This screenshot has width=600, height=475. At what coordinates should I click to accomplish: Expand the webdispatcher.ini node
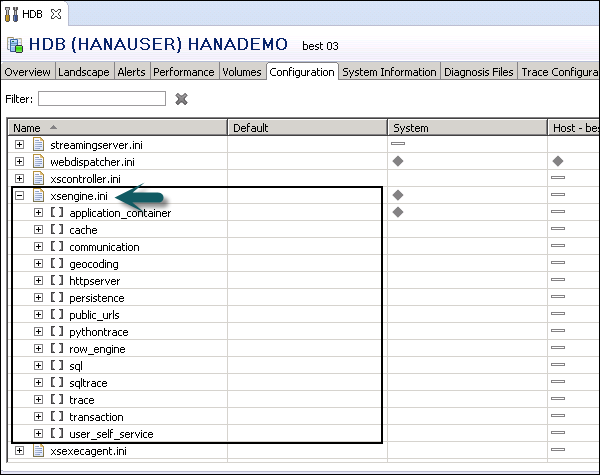pyautogui.click(x=19, y=161)
